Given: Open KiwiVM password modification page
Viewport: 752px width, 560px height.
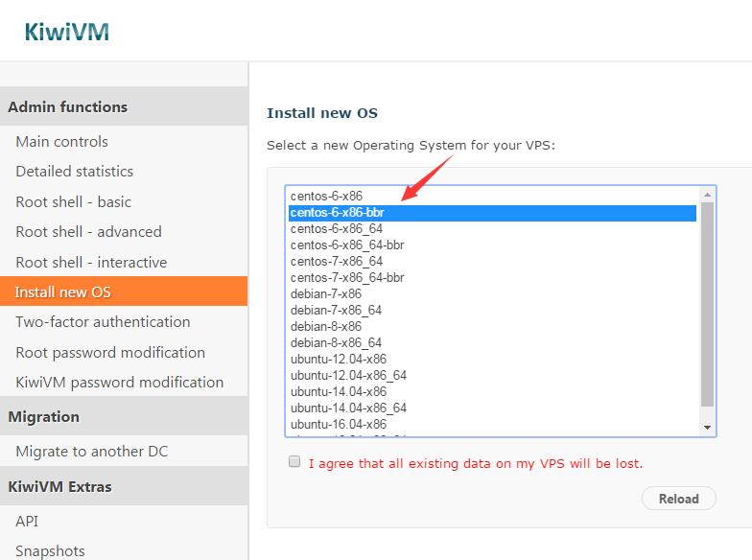Looking at the screenshot, I should tap(119, 383).
